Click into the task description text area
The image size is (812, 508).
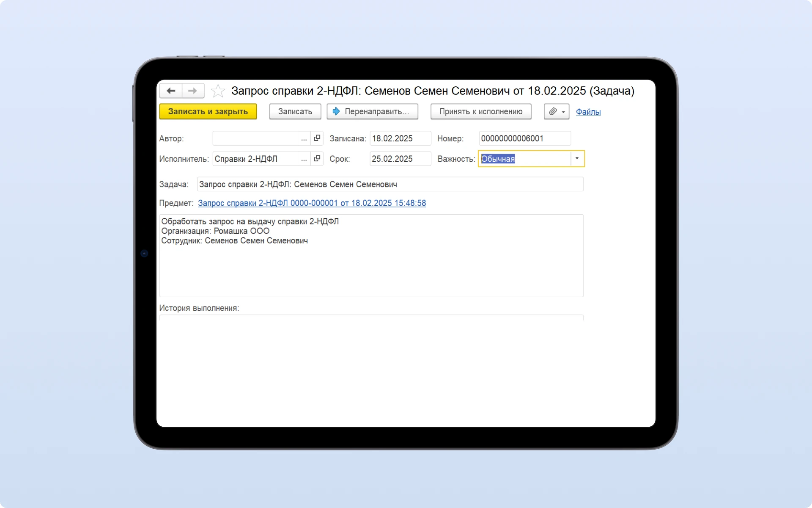371,267
